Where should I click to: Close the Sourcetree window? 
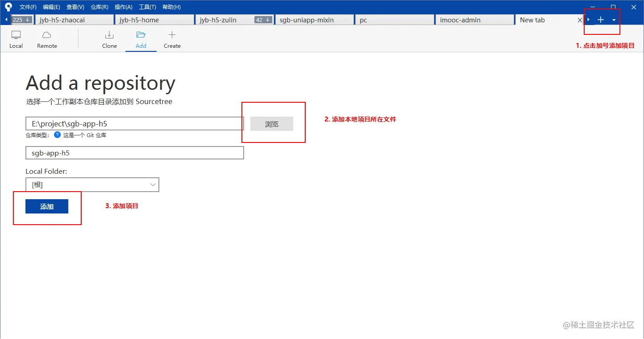point(634,7)
